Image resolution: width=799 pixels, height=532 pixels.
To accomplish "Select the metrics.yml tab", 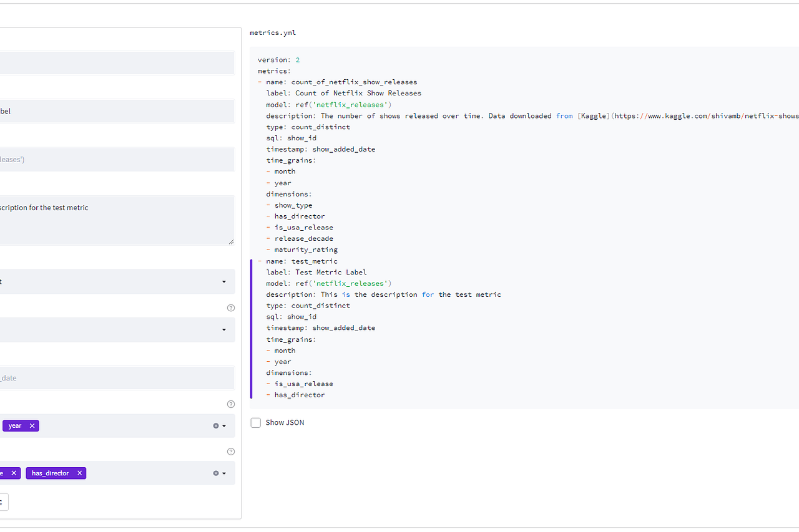I will (273, 32).
